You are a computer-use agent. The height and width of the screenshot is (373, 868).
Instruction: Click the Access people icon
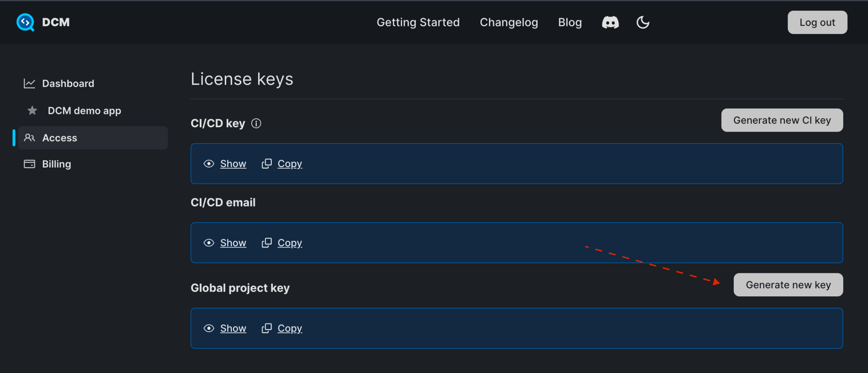pos(30,138)
